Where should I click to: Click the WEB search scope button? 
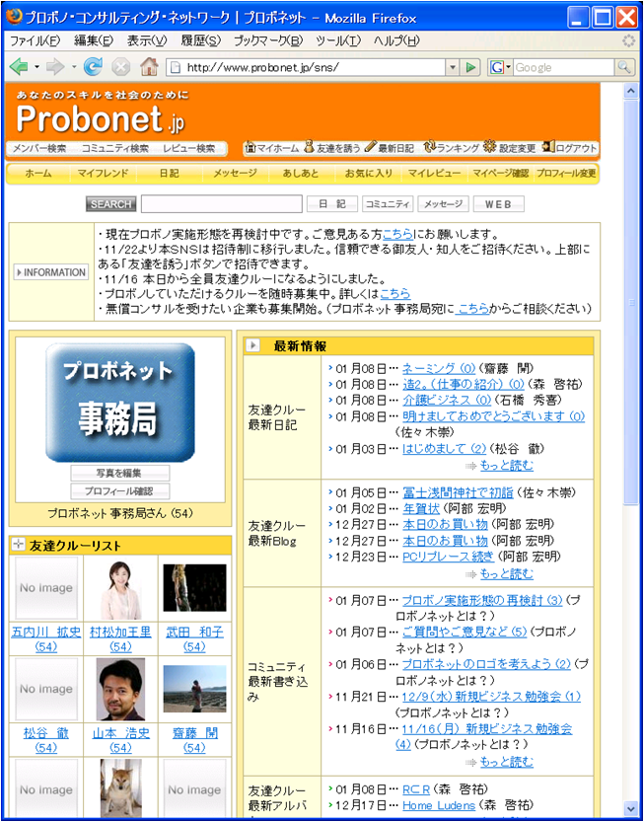coord(498,204)
